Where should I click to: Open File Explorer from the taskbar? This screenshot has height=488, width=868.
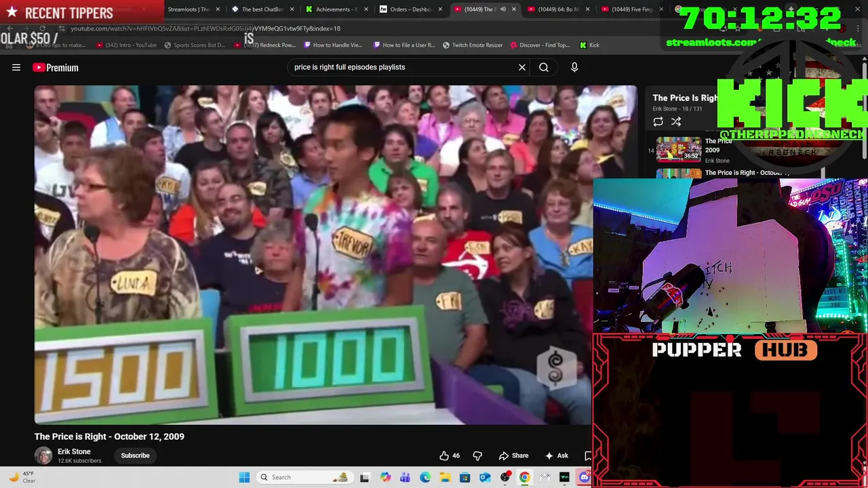tap(445, 477)
